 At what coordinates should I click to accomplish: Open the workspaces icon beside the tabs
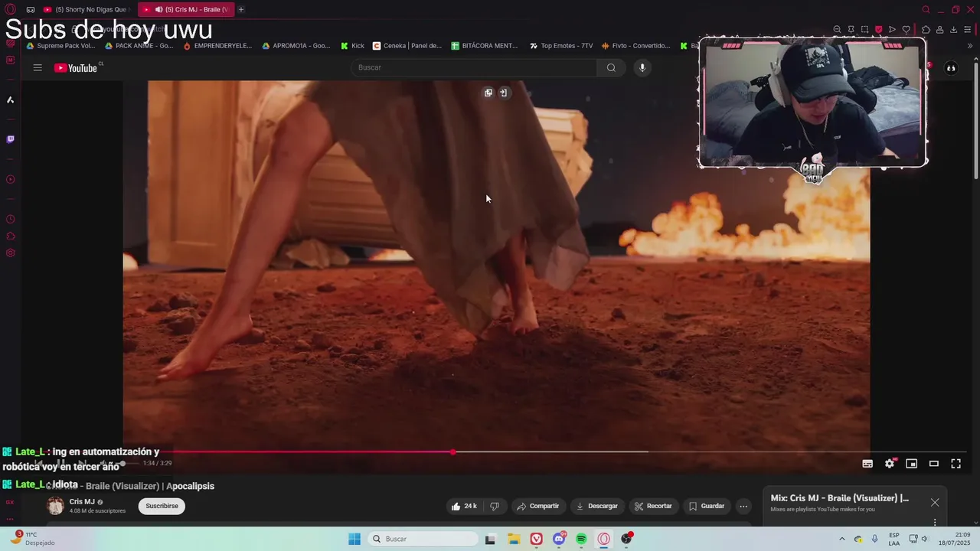31,9
